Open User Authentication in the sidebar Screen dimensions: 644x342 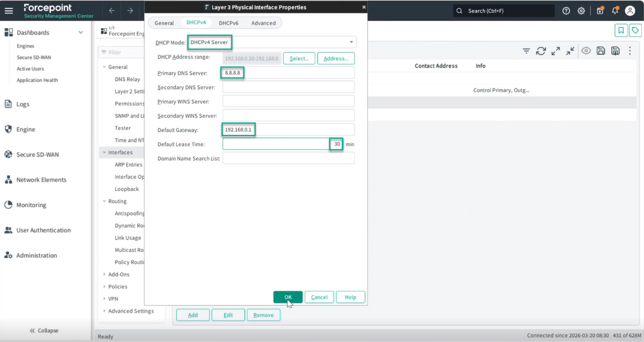[44, 230]
